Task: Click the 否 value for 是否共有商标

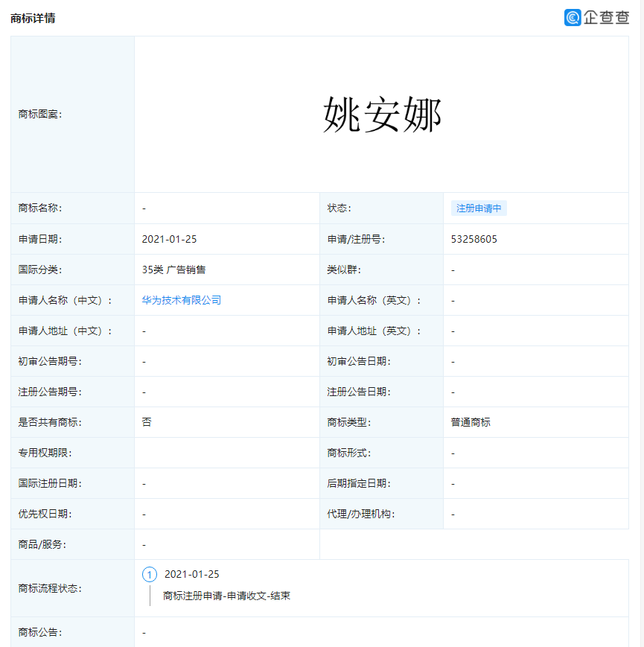Action: [145, 421]
